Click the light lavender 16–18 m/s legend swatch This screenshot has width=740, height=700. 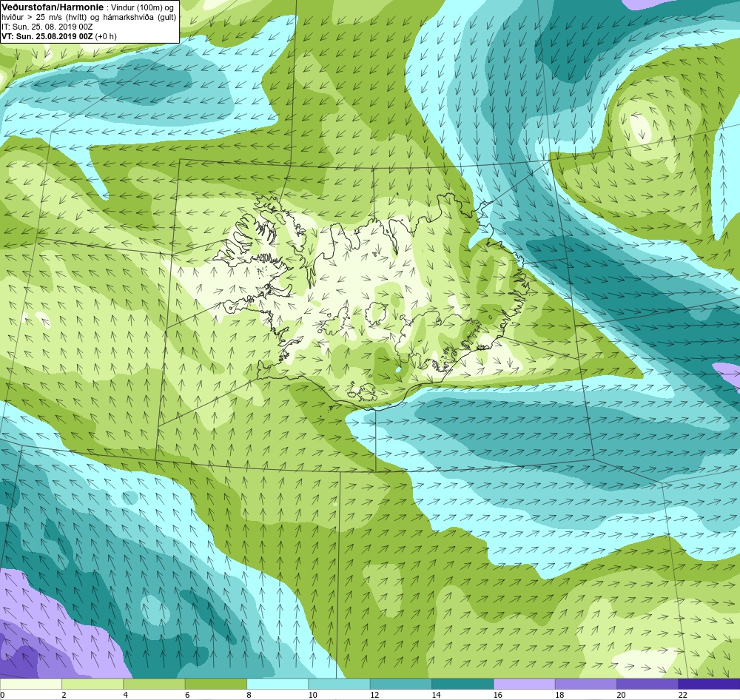click(524, 684)
